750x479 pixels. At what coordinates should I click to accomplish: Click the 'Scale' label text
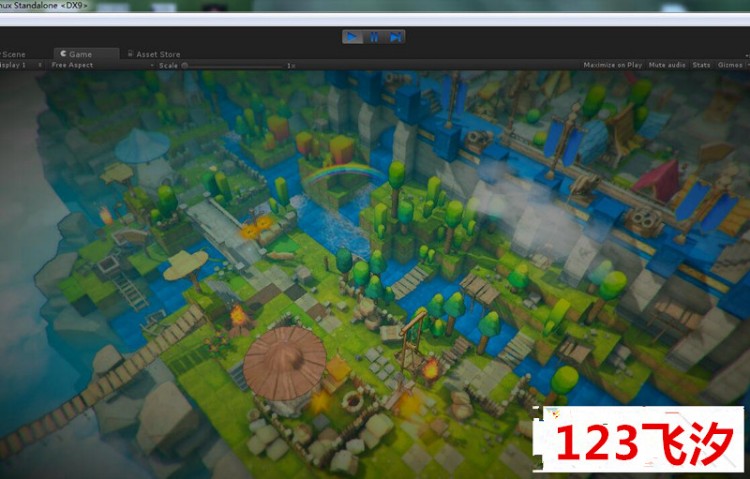168,66
